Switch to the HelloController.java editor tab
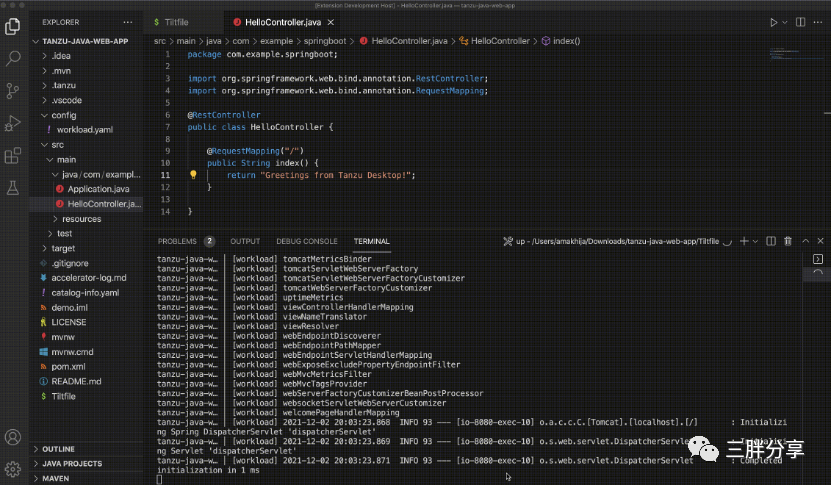Viewport: 832px width, 486px height. point(283,22)
